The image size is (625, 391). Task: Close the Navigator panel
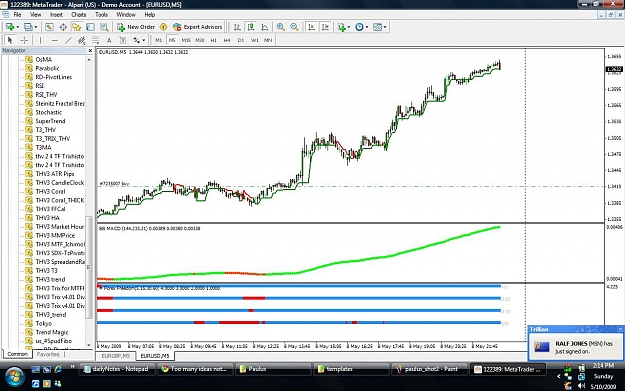[90, 51]
